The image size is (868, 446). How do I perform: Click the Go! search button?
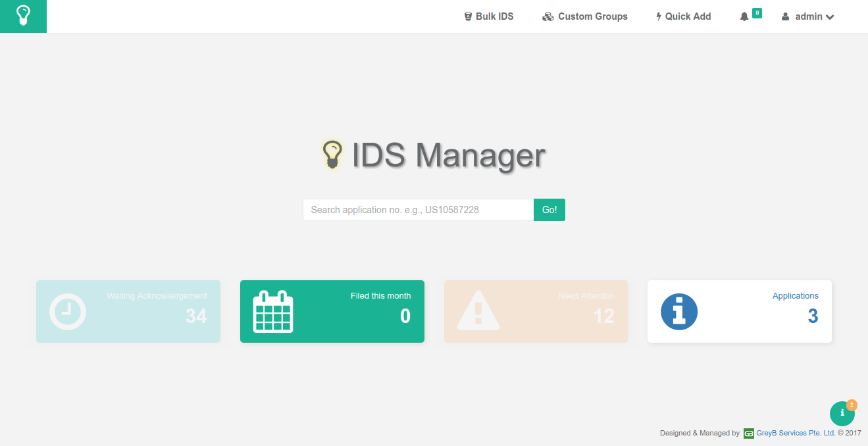coord(549,209)
